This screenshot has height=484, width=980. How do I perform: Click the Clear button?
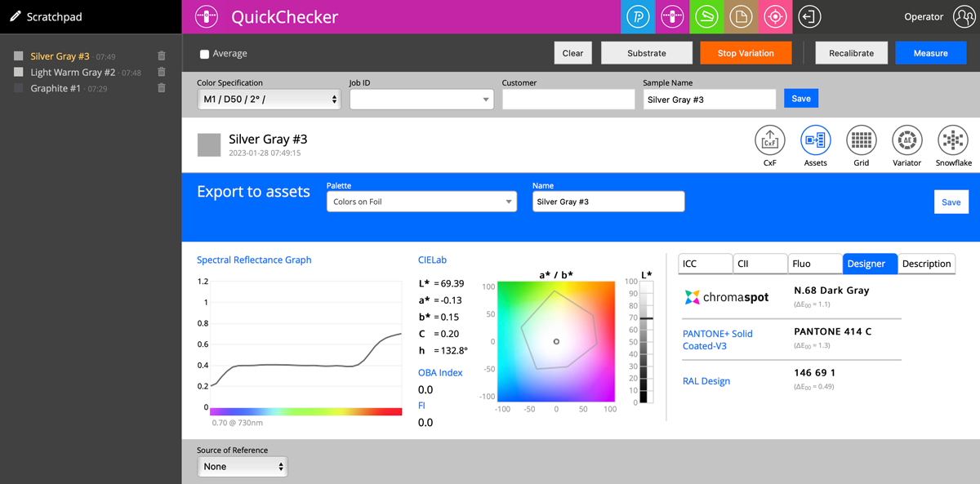(x=573, y=53)
